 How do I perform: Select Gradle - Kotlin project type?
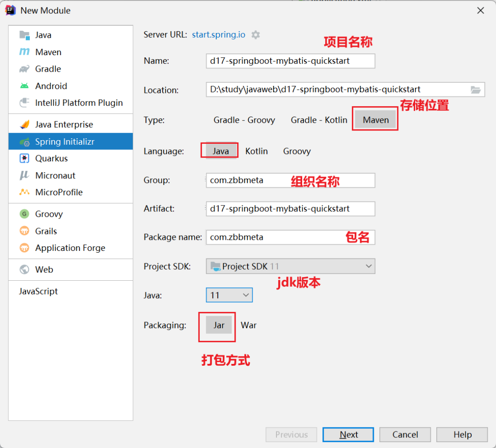coord(319,120)
